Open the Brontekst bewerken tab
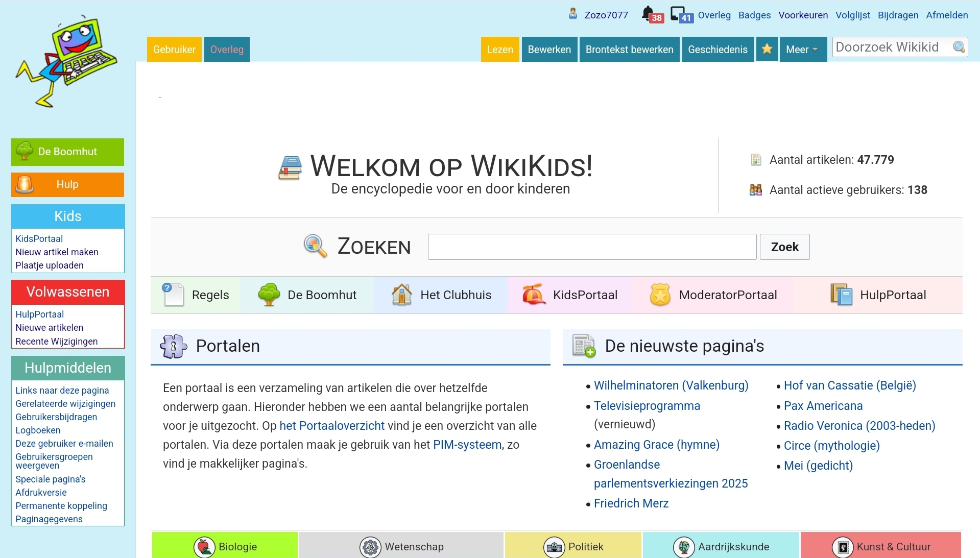This screenshot has height=558, width=980. tap(629, 49)
